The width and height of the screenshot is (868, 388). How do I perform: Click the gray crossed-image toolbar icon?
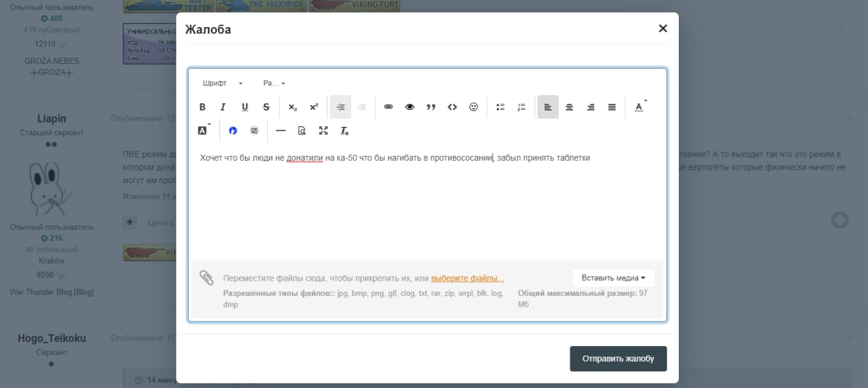[254, 130]
